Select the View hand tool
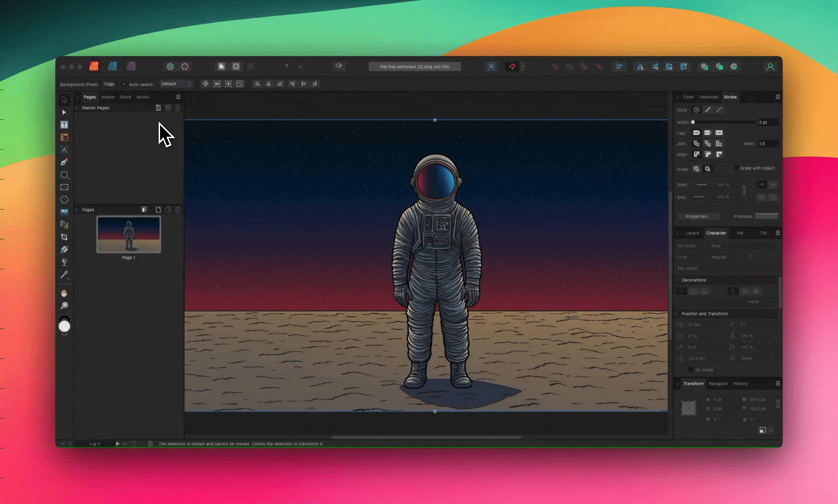Screen dimensions: 838x504 pyautogui.click(x=64, y=293)
